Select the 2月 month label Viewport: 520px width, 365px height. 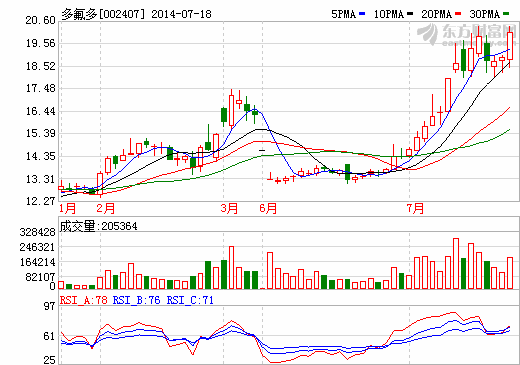pos(106,209)
